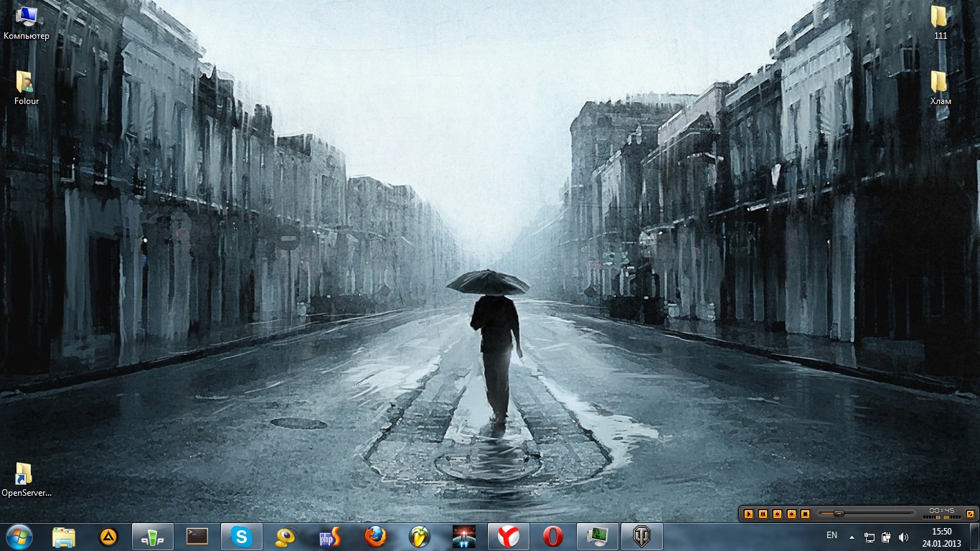This screenshot has height=551, width=980.
Task: Open Mozilla Firefox from the taskbar
Action: click(x=374, y=537)
